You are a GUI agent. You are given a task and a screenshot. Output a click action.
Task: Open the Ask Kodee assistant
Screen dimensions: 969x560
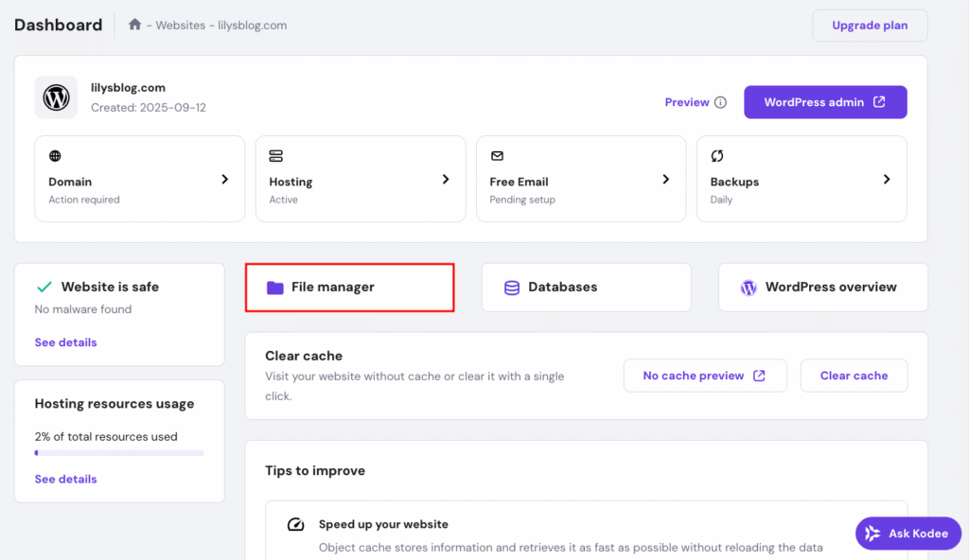pos(907,533)
